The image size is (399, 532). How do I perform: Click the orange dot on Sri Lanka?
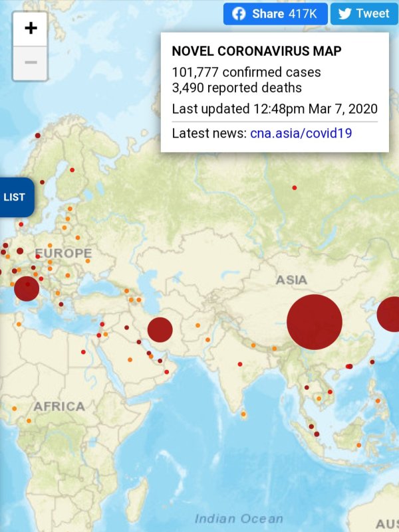point(243,414)
